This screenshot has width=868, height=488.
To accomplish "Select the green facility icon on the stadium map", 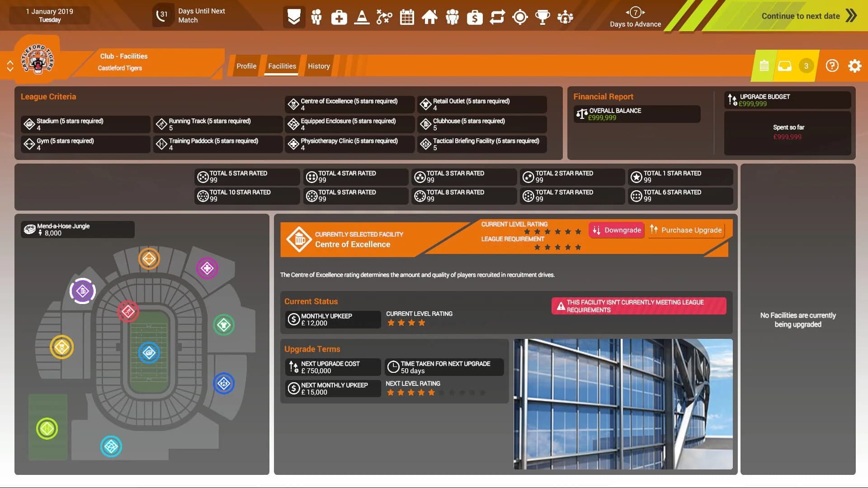I will click(x=224, y=324).
